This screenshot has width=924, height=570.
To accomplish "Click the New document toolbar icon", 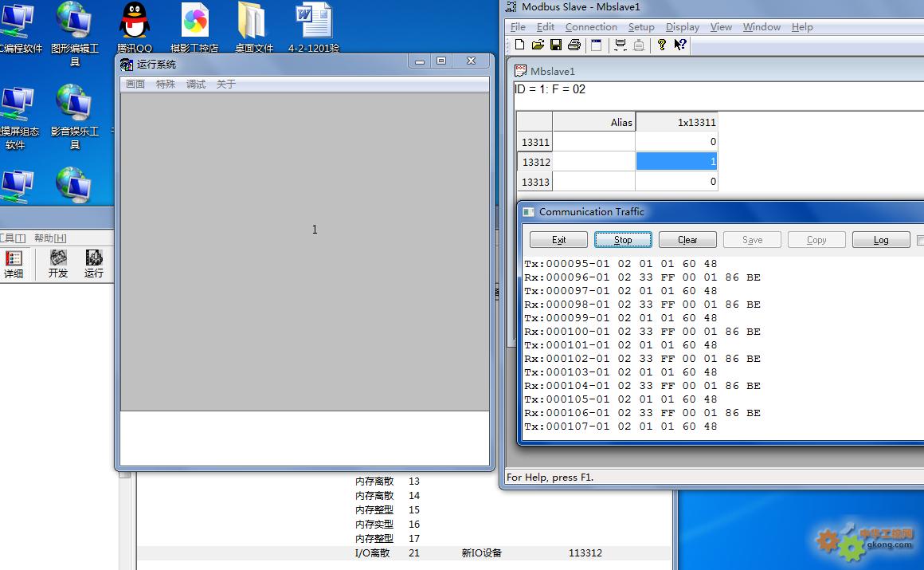I will coord(519,45).
